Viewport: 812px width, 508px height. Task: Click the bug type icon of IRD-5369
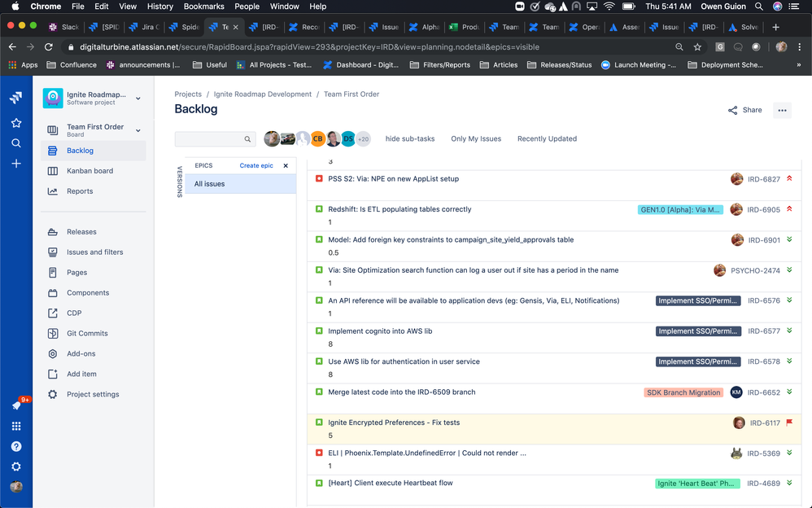pyautogui.click(x=319, y=453)
